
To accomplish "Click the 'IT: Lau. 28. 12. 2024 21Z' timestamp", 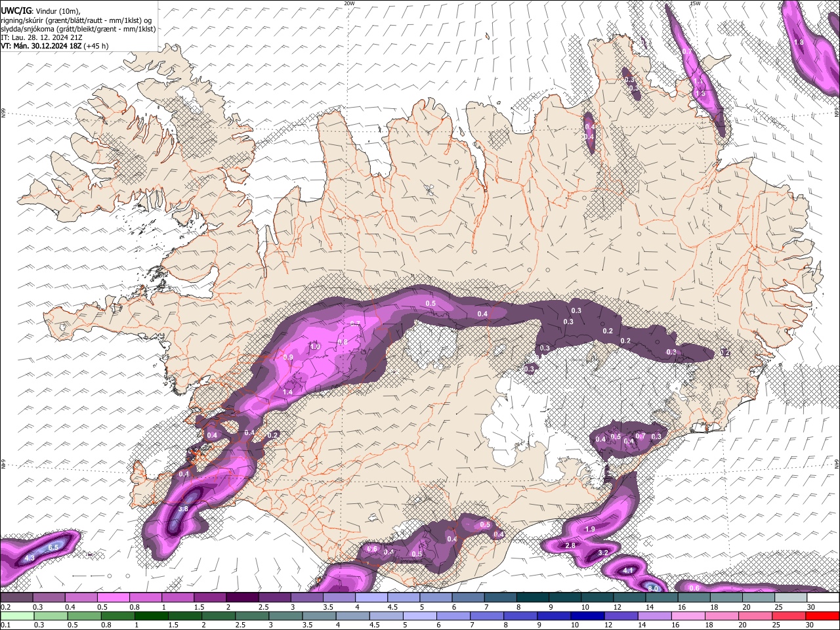I will (41, 37).
